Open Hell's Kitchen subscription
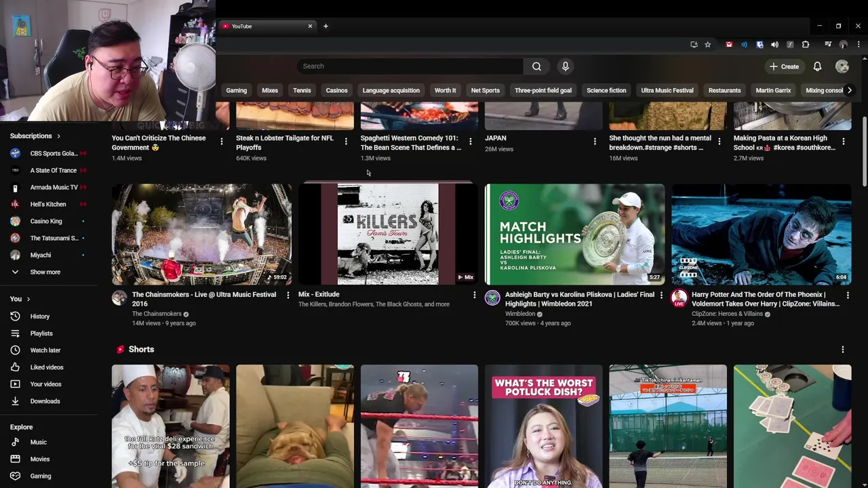The height and width of the screenshot is (488, 868). 47,204
